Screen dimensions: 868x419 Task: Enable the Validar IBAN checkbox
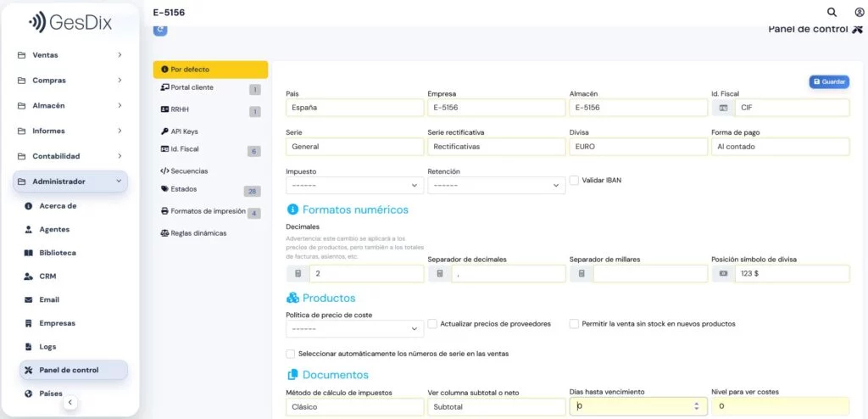point(574,180)
